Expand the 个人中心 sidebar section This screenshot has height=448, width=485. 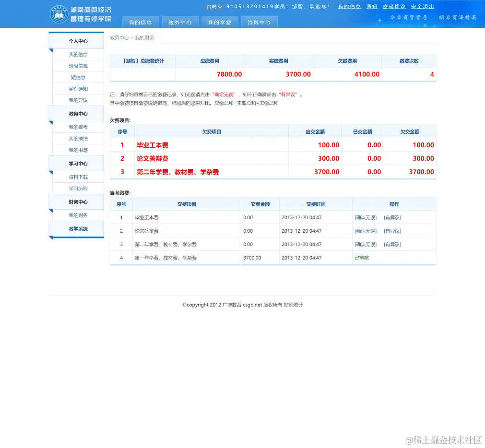76,41
